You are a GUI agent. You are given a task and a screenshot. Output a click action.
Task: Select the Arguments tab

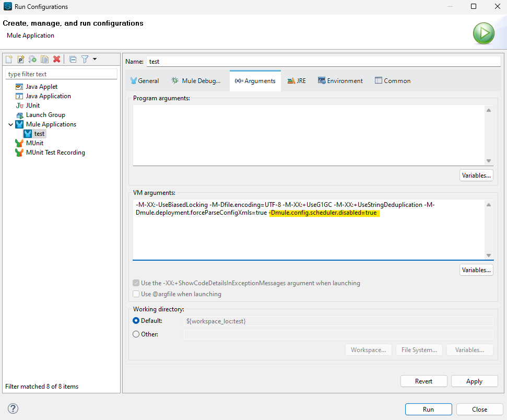click(x=255, y=81)
